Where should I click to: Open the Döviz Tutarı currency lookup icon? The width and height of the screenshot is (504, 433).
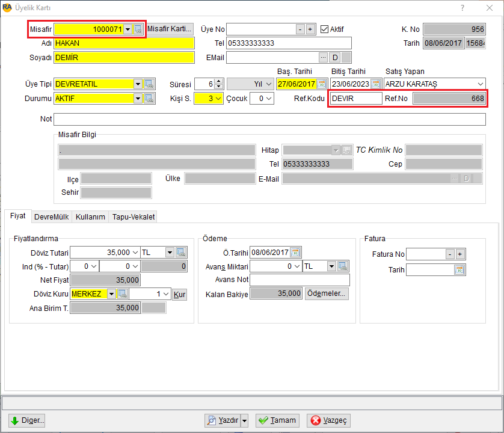coord(181,253)
